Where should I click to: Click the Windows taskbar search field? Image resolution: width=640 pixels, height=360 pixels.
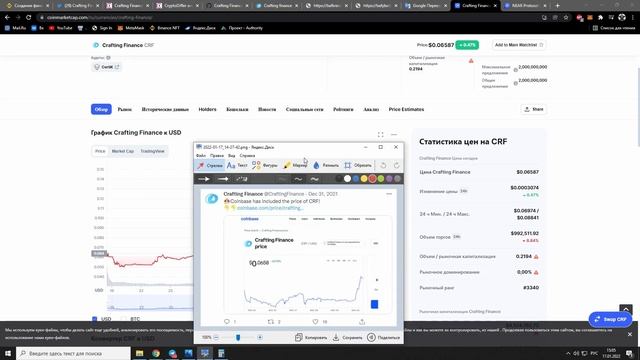click(x=73, y=353)
